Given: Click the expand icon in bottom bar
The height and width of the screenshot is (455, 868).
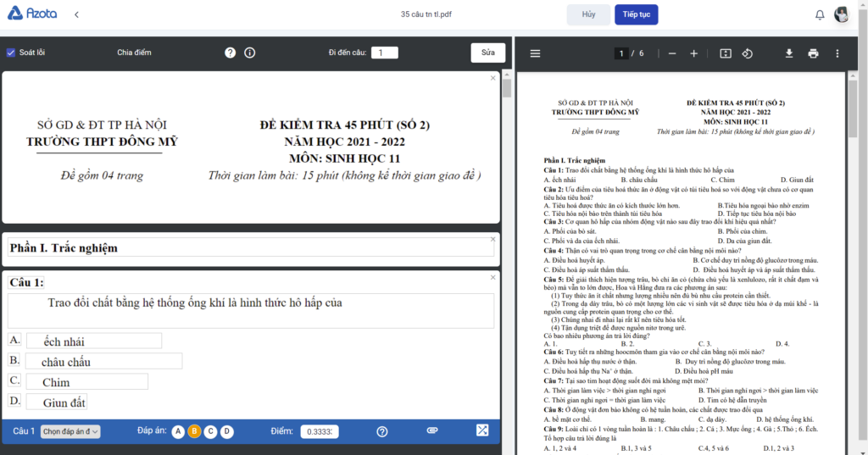Looking at the screenshot, I should [482, 430].
